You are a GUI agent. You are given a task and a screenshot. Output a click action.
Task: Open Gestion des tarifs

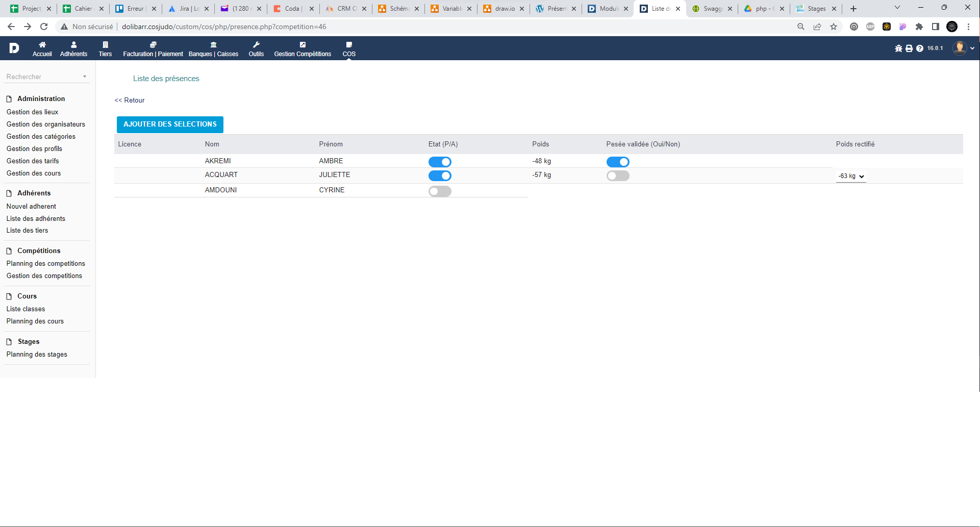(33, 161)
